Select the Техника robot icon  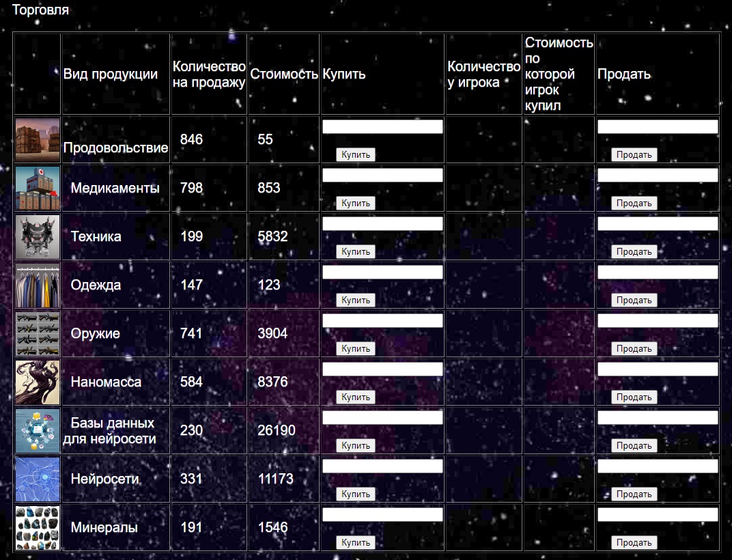click(x=38, y=237)
